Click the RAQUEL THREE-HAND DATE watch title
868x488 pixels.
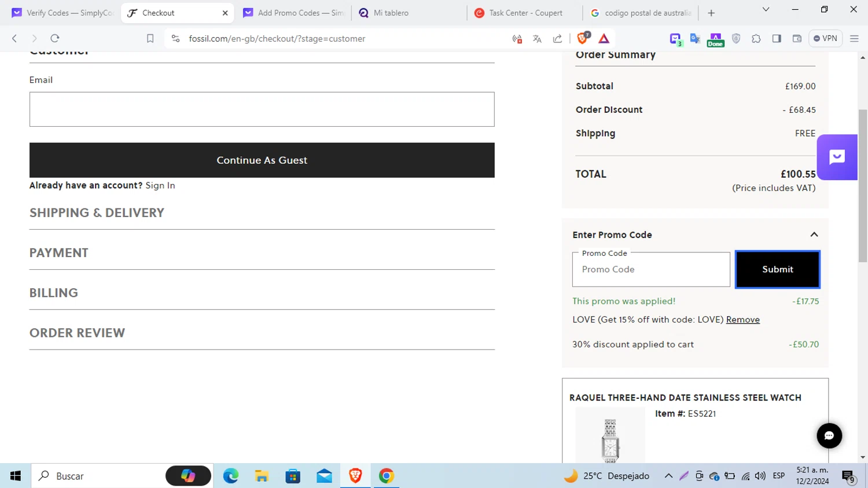click(686, 398)
